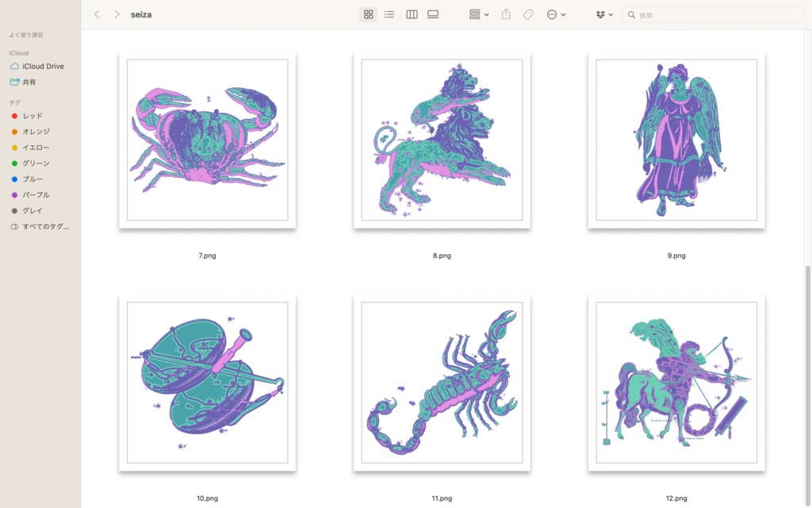Select the winged maiden thumbnail 9.png

click(x=676, y=140)
